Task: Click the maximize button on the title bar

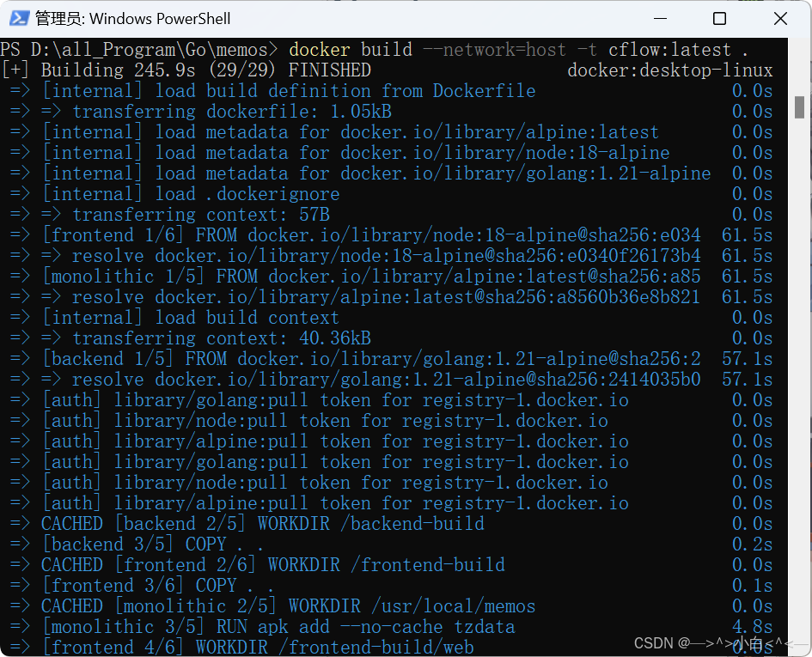Action: click(x=718, y=18)
